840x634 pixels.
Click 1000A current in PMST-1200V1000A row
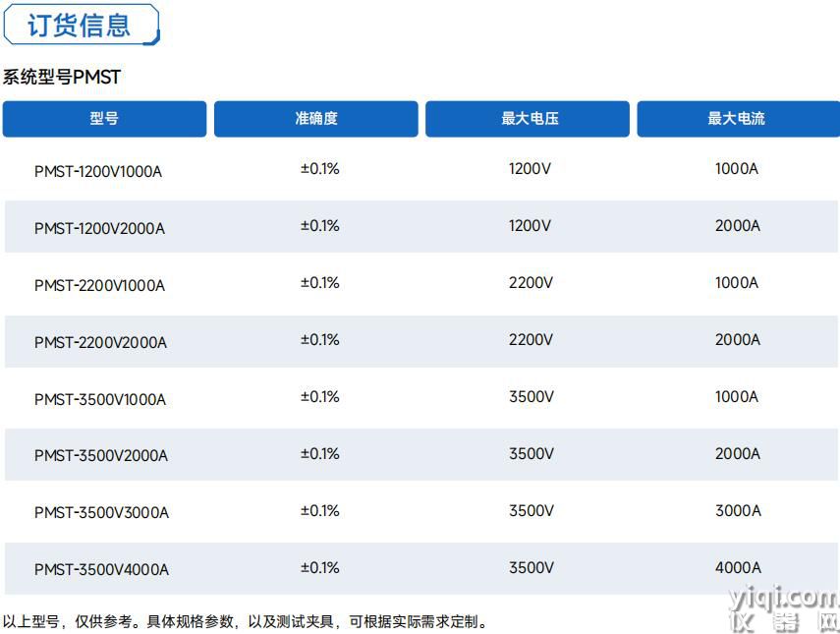pyautogui.click(x=737, y=169)
